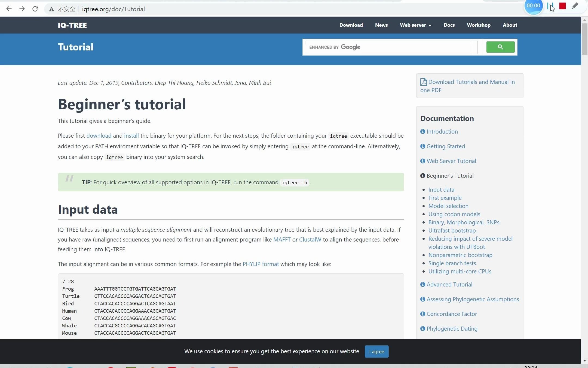Follow the install link in the intro paragraph
Viewport: 588px width, 368px height.
[131, 136]
